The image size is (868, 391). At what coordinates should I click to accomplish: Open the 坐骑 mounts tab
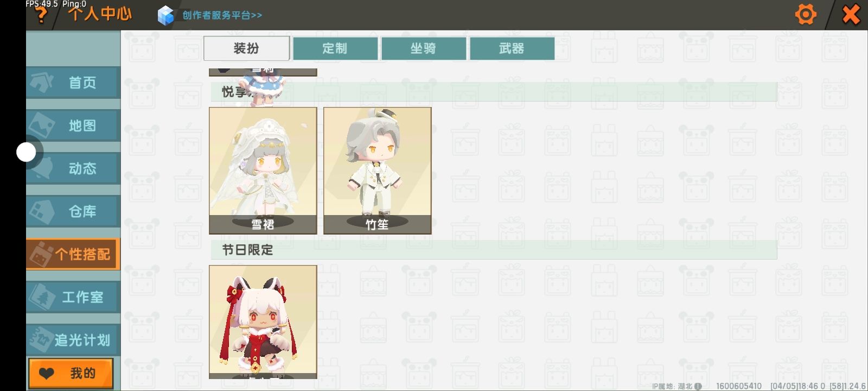pos(423,48)
